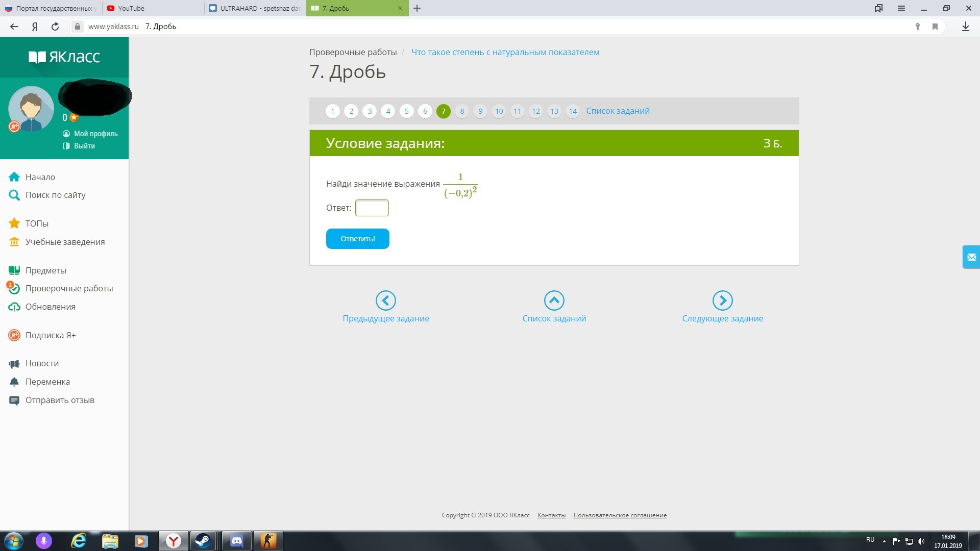Click the search icon for Поиск по сайту
This screenshot has width=980, height=551.
(x=14, y=195)
